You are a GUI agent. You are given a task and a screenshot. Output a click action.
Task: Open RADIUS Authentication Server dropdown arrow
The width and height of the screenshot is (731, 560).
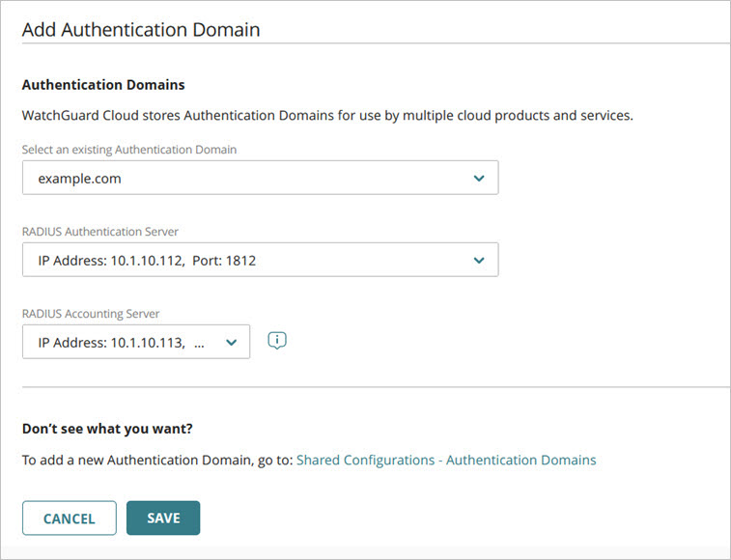tap(479, 261)
